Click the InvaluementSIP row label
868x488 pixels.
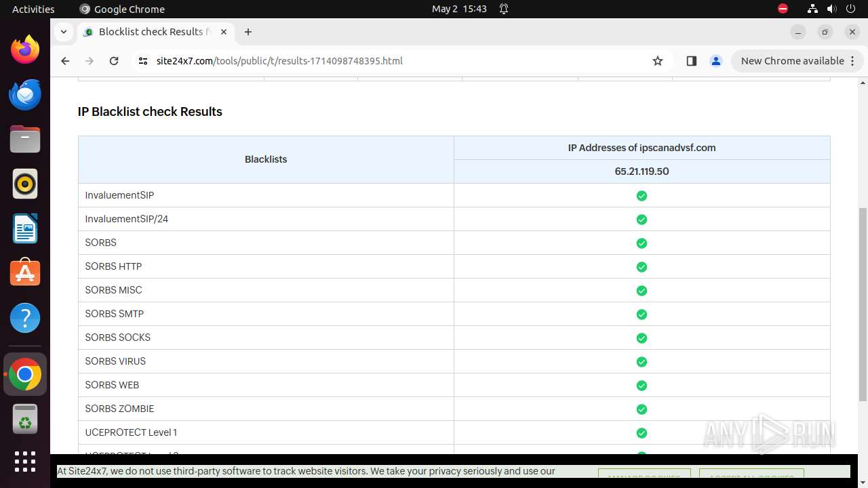(119, 195)
